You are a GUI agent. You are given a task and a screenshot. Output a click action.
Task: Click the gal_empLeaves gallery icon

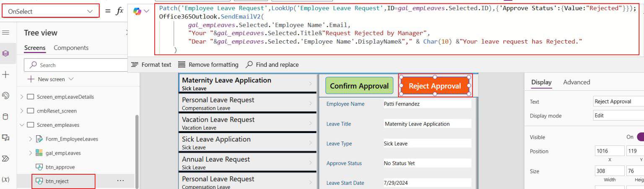pos(39,153)
